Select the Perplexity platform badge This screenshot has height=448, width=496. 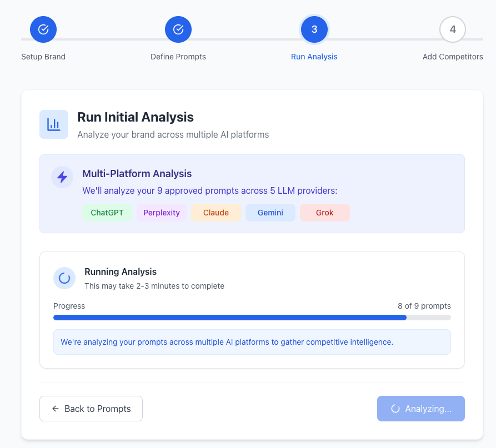[x=161, y=213]
